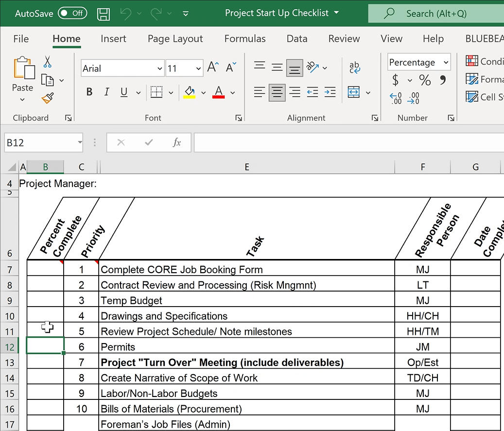Click the Percent Style icon
This screenshot has height=431, width=504.
[x=425, y=80]
